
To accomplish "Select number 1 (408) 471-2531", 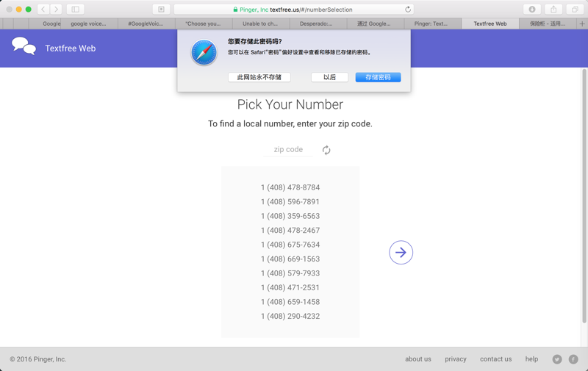I will point(290,287).
